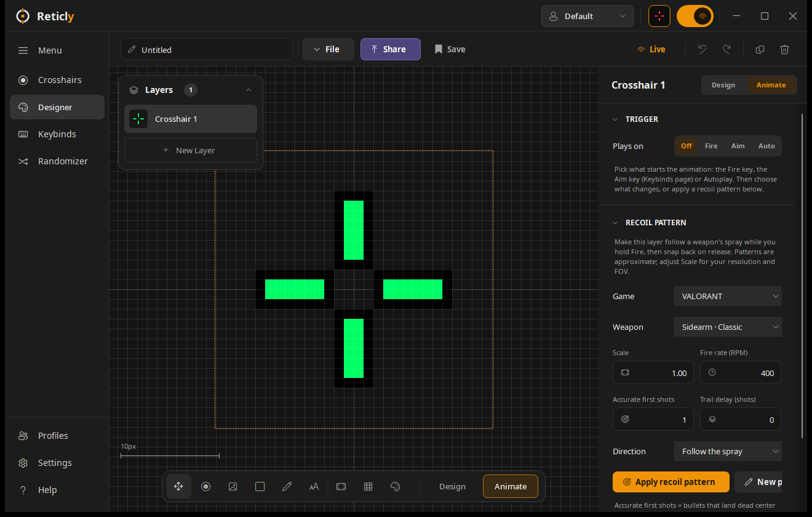The height and width of the screenshot is (517, 812).
Task: Click the Fire rate (RPM) value field
Action: coord(741,372)
